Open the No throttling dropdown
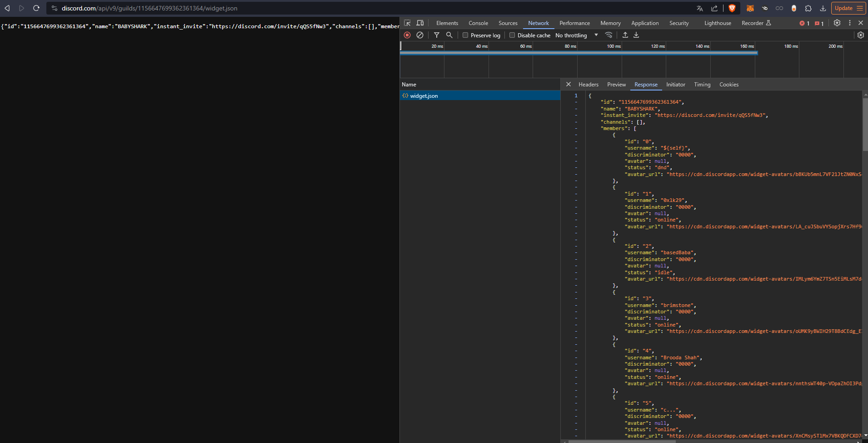Screen dimensions: 868x443 tap(577, 35)
